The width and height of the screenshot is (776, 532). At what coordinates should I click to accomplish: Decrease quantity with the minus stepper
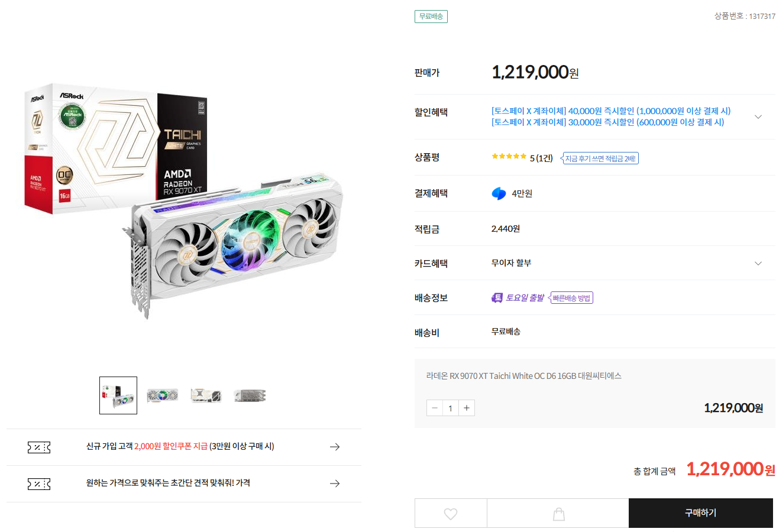click(x=434, y=408)
